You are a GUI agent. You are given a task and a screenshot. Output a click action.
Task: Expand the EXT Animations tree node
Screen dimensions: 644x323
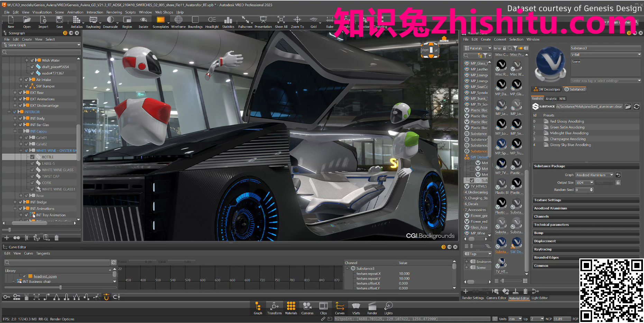(x=15, y=99)
